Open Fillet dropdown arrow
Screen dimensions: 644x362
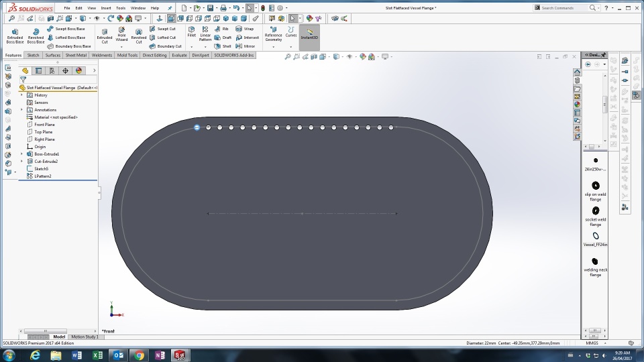pyautogui.click(x=191, y=47)
